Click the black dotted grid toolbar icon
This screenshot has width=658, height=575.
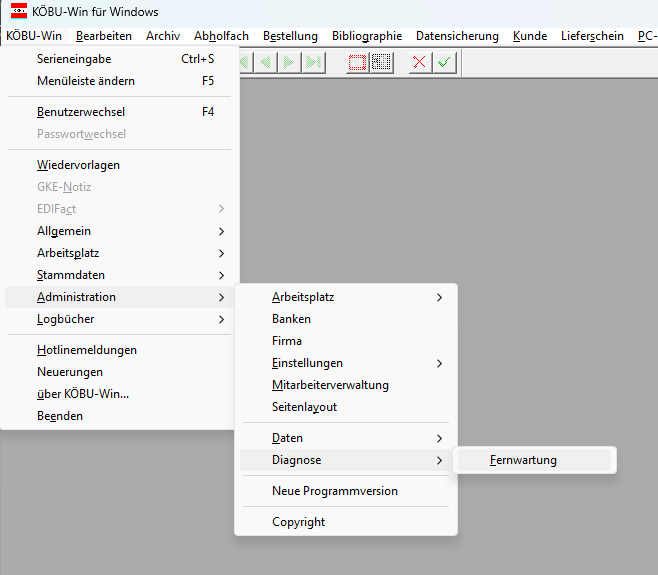[381, 63]
